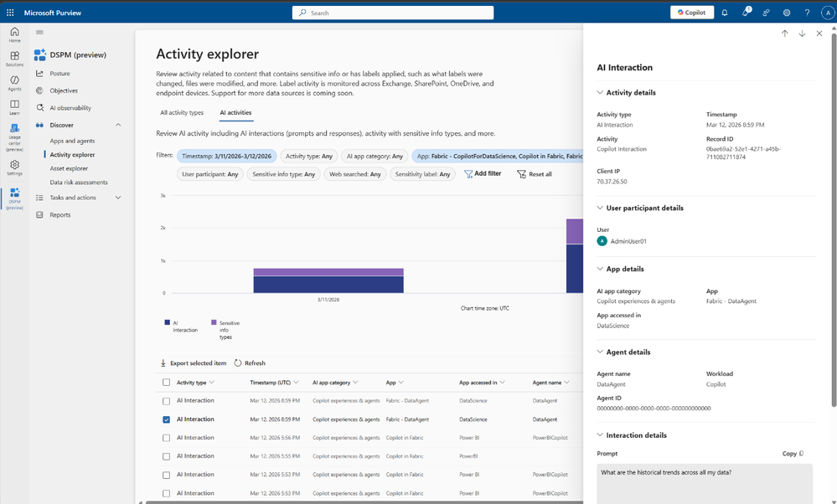Open Asset explorer nav item
This screenshot has height=504, width=837.
coord(69,168)
